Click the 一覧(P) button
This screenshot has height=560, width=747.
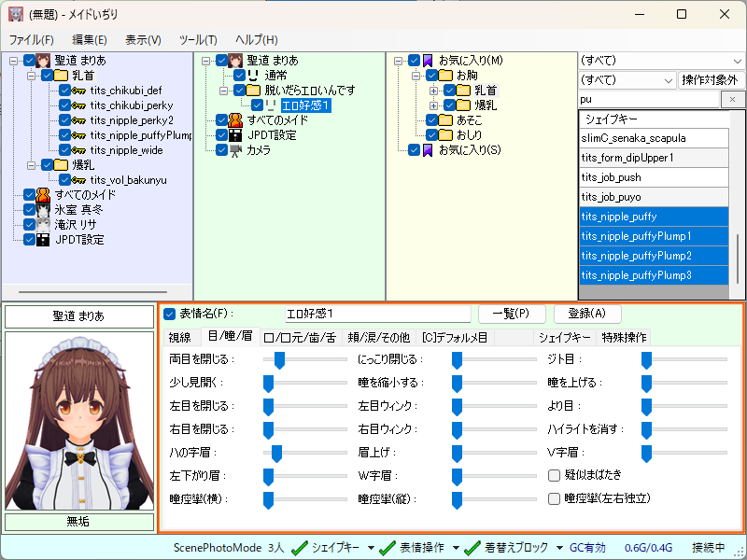pyautogui.click(x=512, y=314)
